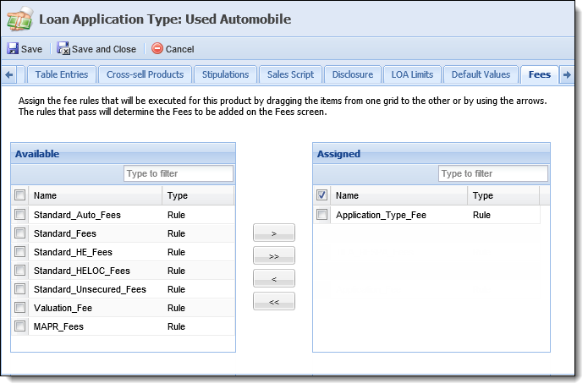
Task: Open the LOA Limits tab
Action: point(412,74)
